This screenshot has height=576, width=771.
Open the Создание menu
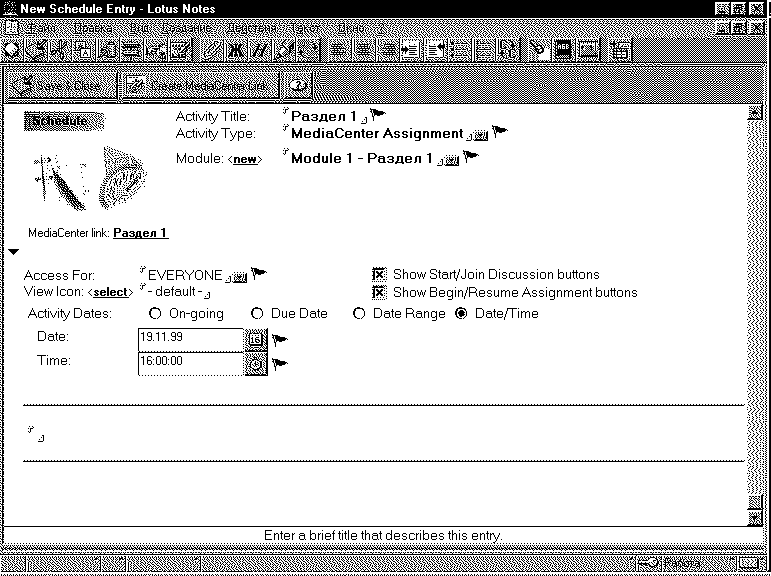click(x=186, y=28)
